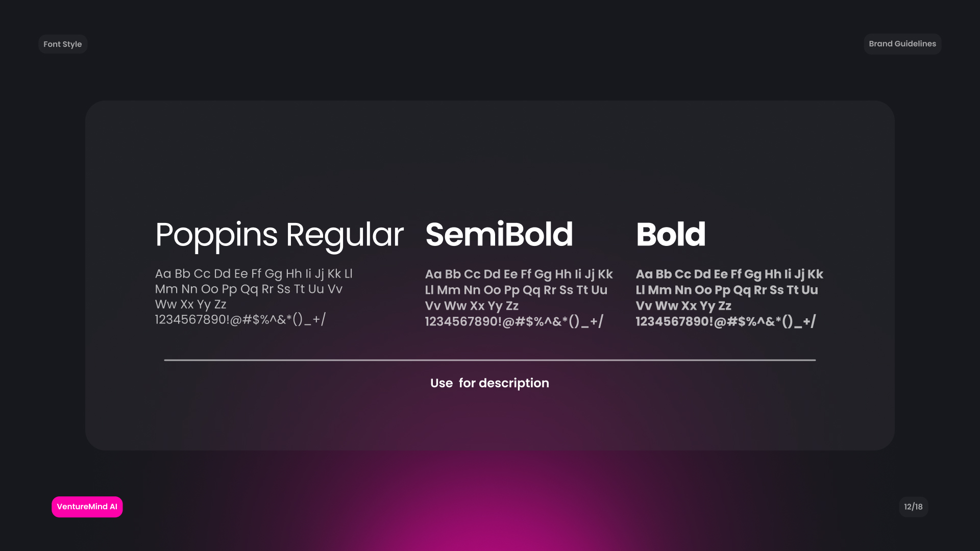Click the horizontal divider line

click(x=489, y=360)
